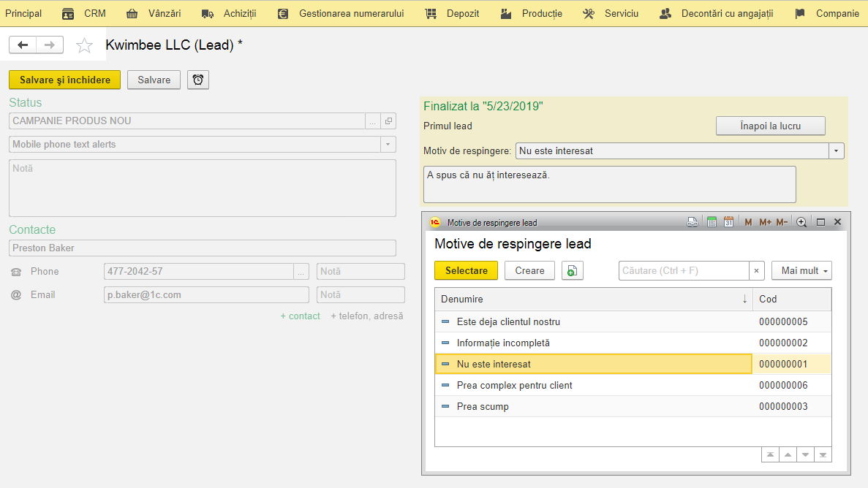Clear the Căutare search field
The image size is (868, 488).
[x=756, y=270]
